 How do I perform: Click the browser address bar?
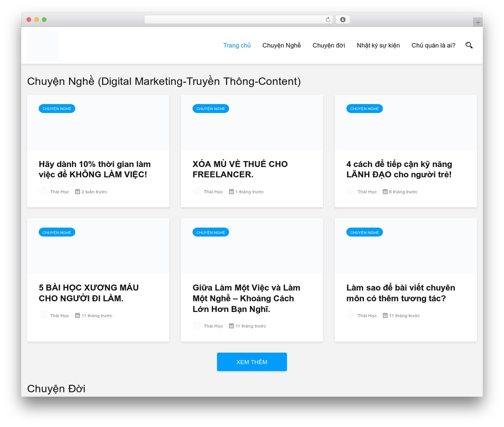tap(239, 20)
